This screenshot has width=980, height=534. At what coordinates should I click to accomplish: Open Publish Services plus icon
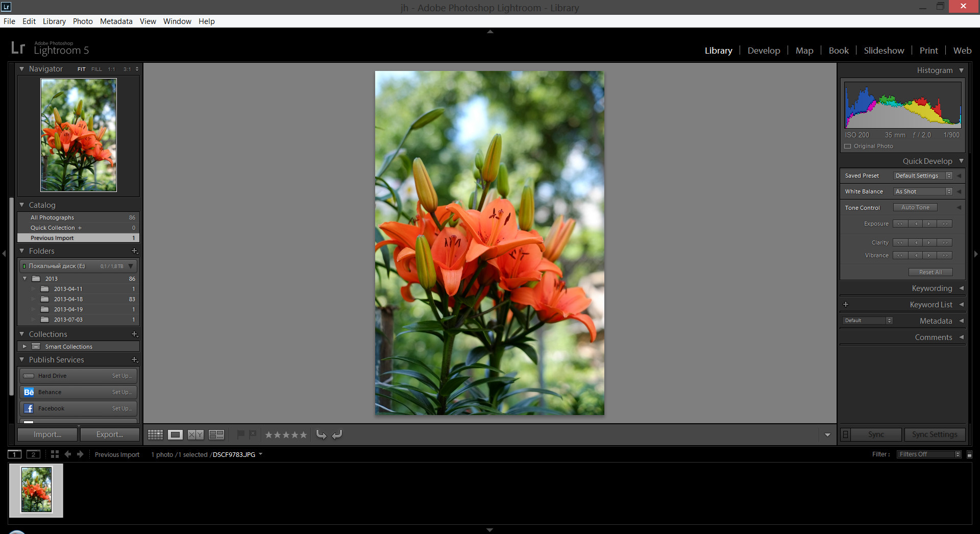click(x=135, y=359)
